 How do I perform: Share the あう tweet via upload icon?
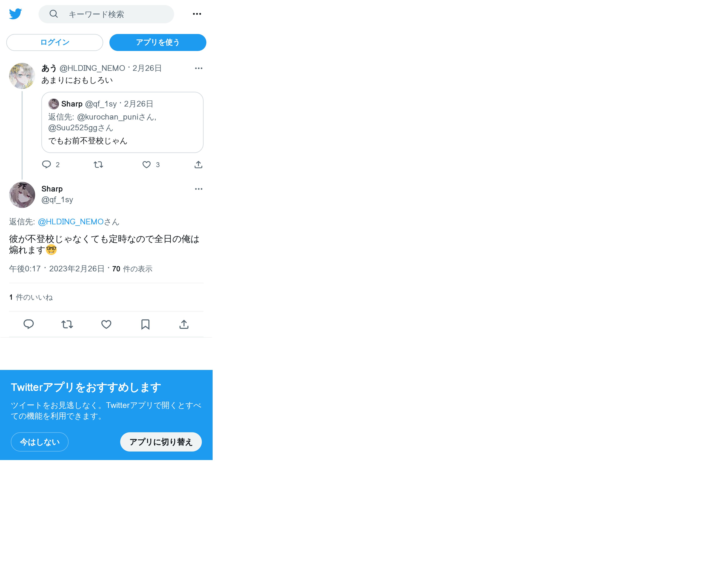click(x=199, y=164)
